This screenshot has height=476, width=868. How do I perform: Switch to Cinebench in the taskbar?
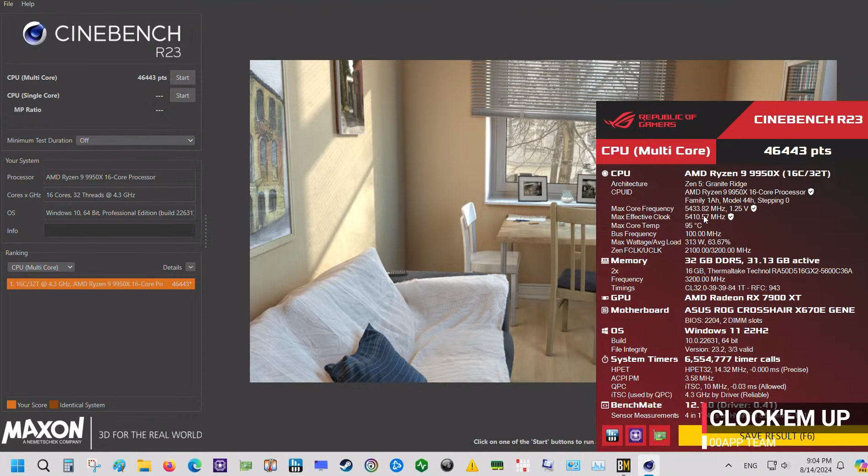(648, 465)
